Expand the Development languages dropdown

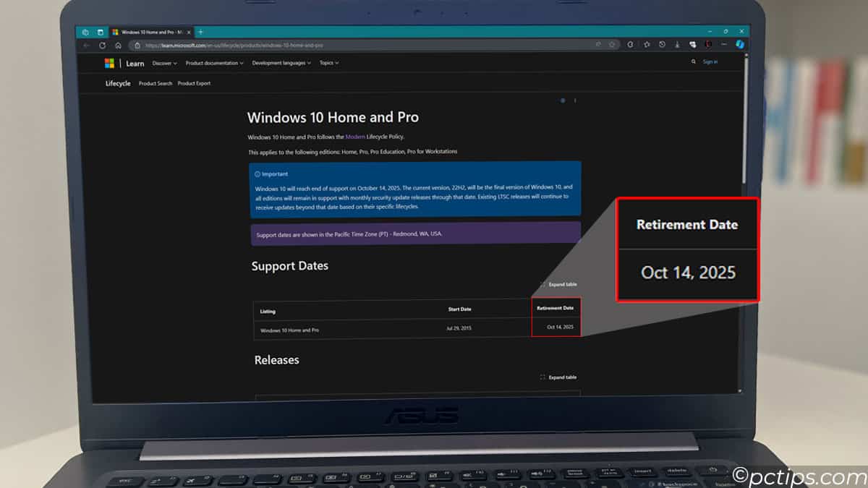[x=281, y=63]
